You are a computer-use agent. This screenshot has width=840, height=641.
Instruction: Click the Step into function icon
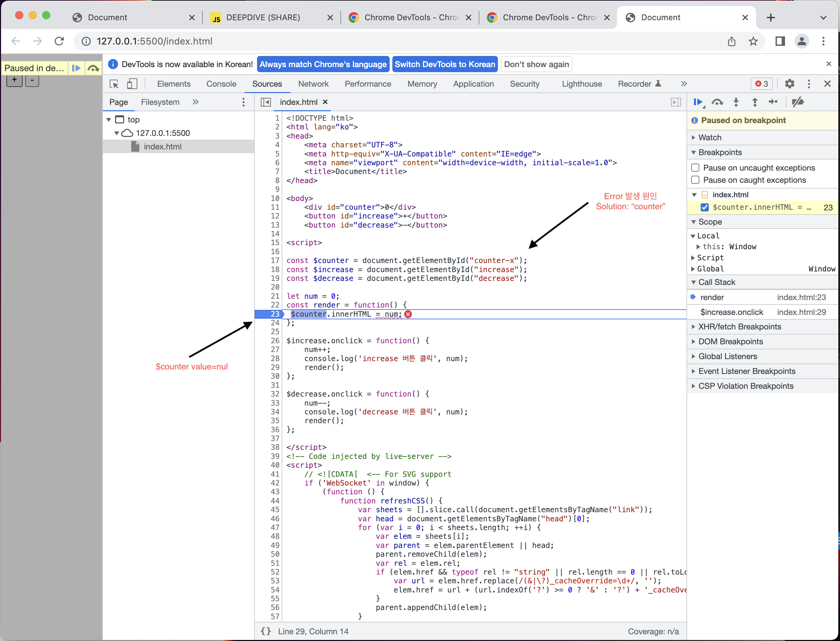click(736, 102)
